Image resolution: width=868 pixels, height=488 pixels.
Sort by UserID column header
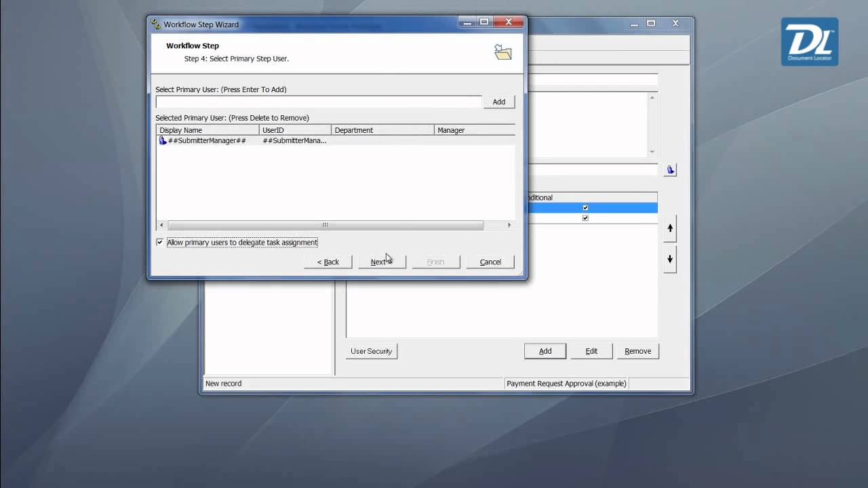[295, 130]
